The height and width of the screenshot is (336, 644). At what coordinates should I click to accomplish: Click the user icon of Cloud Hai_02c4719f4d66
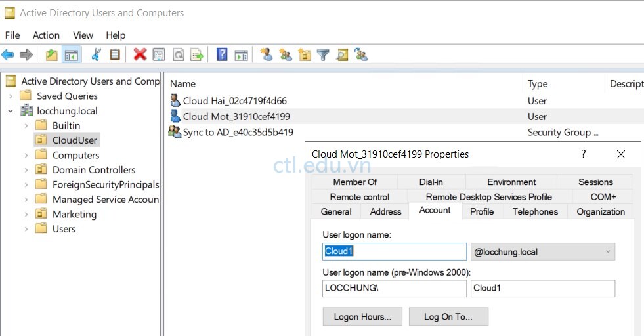(x=175, y=100)
